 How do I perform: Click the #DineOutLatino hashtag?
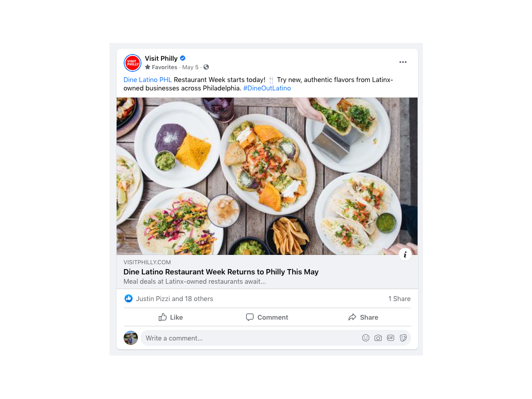(267, 88)
